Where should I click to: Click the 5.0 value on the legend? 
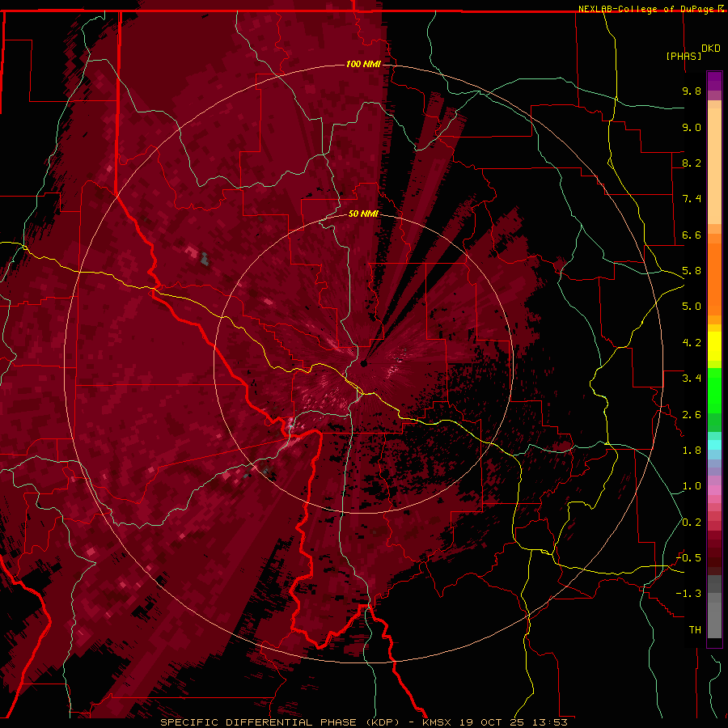[692, 307]
